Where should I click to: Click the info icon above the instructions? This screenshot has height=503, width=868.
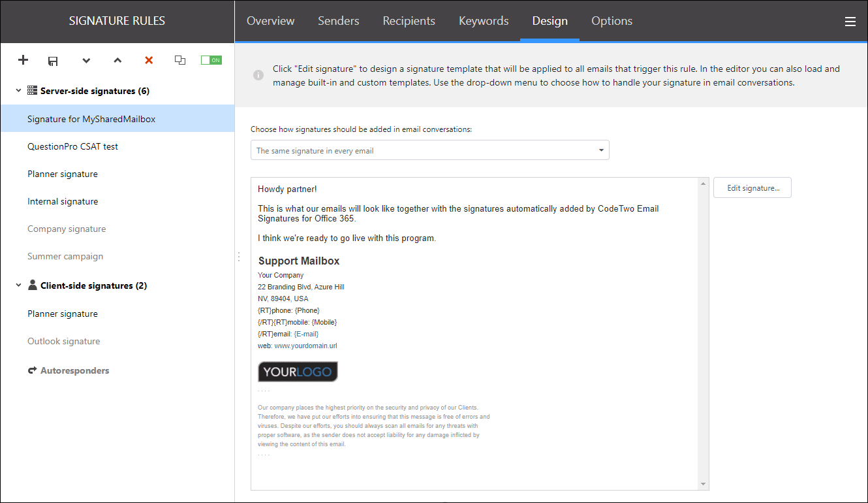tap(258, 74)
